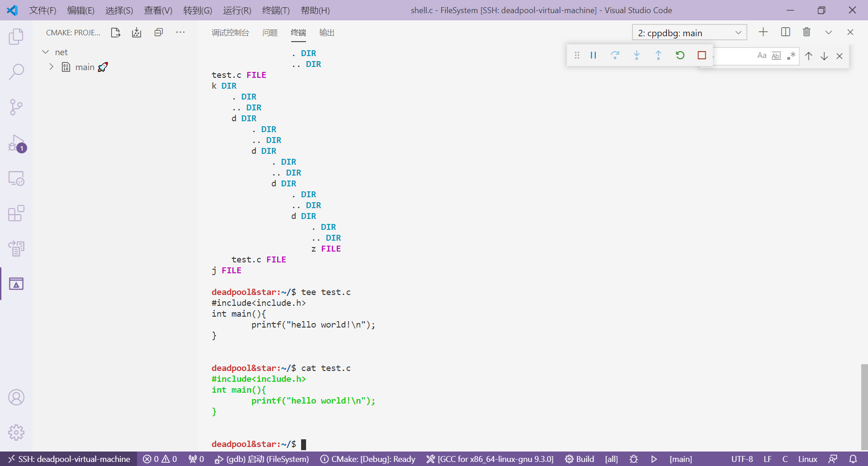Click the terminal vertical scrollbar
The width and height of the screenshot is (868, 466).
(864, 407)
